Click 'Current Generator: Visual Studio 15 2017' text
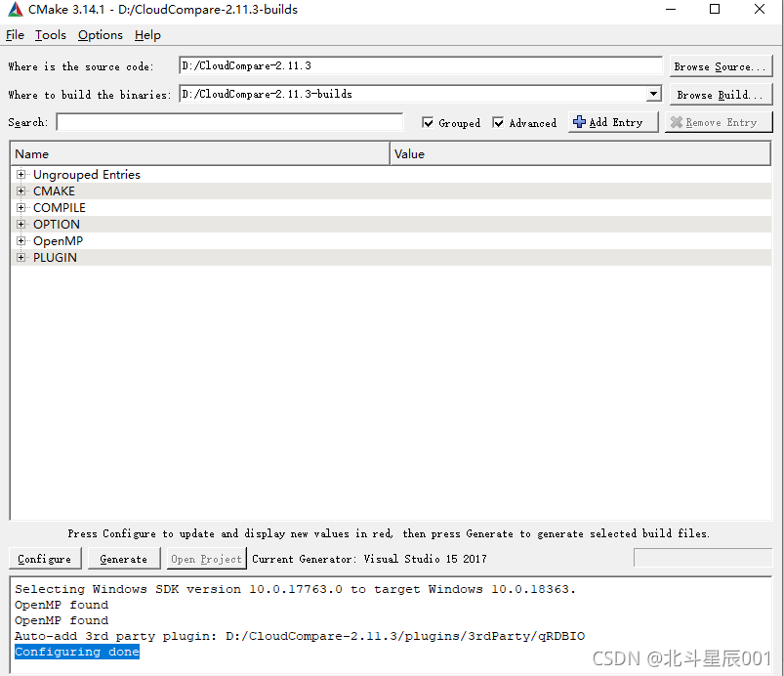Image resolution: width=784 pixels, height=676 pixels. pos(369,559)
